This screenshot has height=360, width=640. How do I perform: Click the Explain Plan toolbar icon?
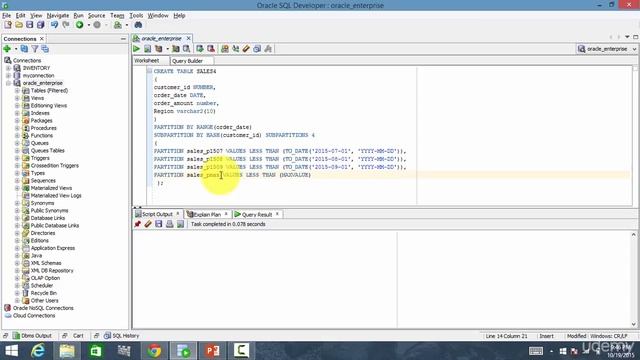pos(159,49)
